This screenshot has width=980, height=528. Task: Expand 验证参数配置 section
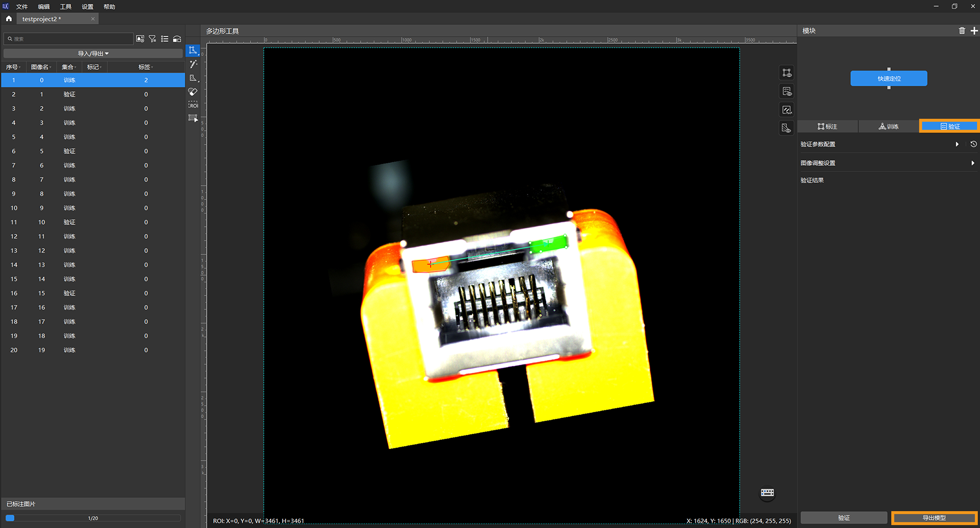tap(957, 144)
